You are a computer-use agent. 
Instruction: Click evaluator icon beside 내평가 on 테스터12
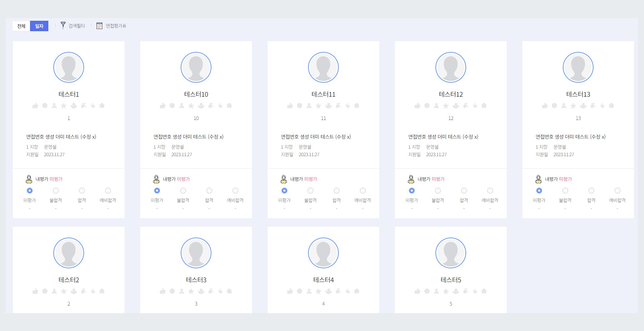[411, 179]
